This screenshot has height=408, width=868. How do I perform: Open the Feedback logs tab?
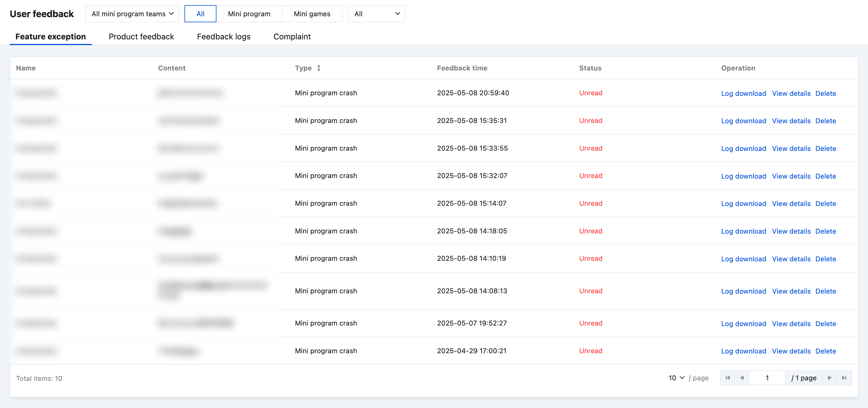223,37
